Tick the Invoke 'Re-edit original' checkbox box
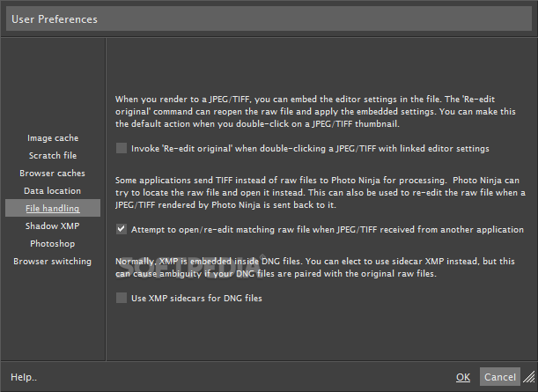Image resolution: width=538 pixels, height=392 pixels. click(122, 148)
